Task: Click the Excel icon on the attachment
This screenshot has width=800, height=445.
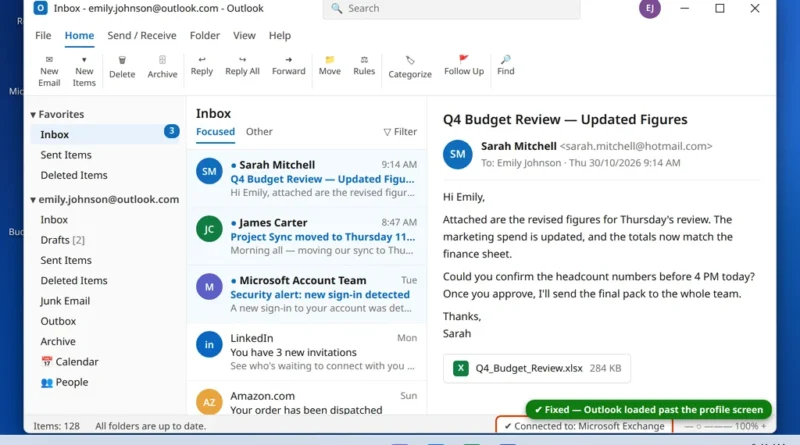Action: pyautogui.click(x=461, y=368)
